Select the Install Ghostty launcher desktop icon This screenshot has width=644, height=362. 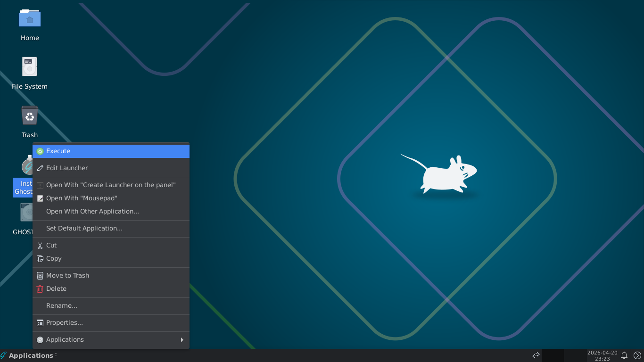click(23, 176)
